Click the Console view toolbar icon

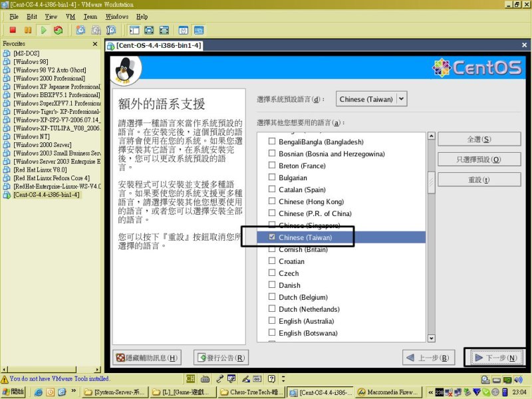pos(199,30)
